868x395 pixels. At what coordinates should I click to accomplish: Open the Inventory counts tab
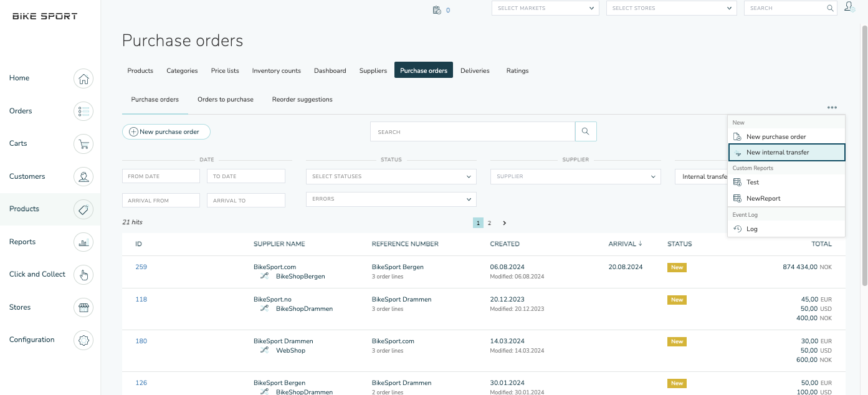277,70
